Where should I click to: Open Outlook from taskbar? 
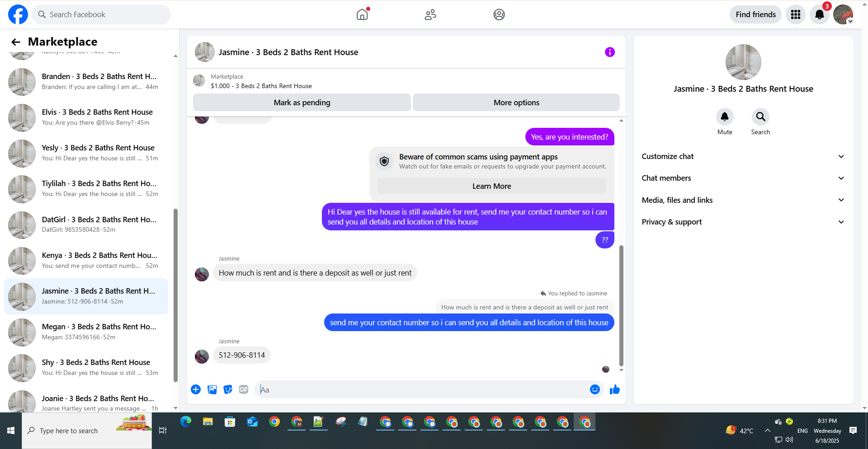[252, 422]
